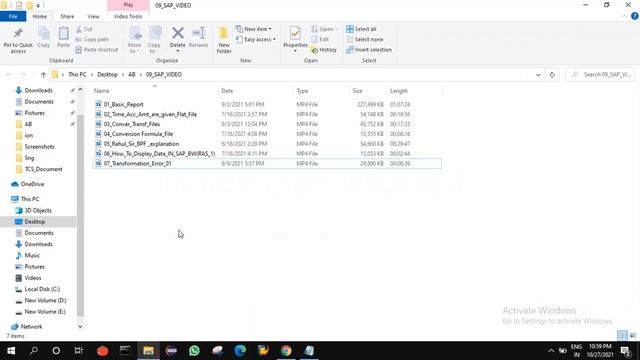640x360 pixels.
Task: Select Network in navigation pane
Action: click(31, 327)
